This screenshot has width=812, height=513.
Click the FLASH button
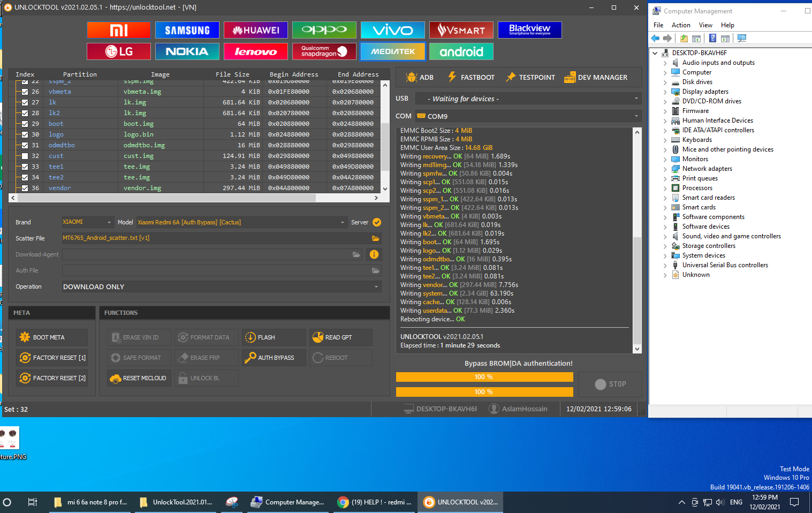(274, 337)
